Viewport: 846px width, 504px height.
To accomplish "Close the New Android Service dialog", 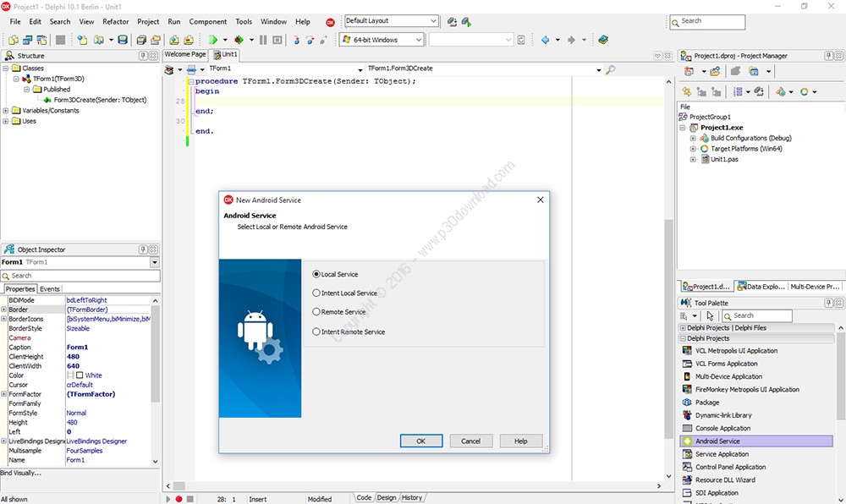I will point(540,200).
